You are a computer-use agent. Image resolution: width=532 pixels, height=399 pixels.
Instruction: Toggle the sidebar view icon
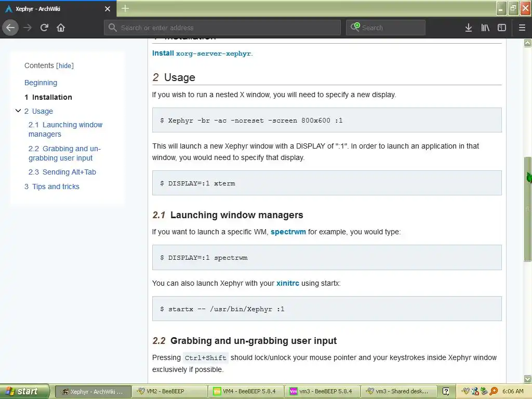[x=502, y=28]
